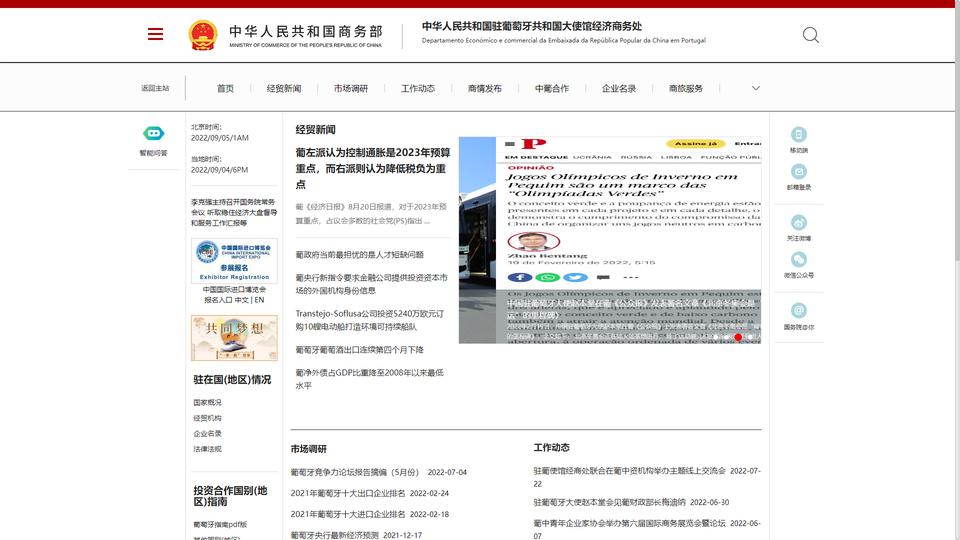This screenshot has height=540, width=960.
Task: Open 中葡合作 navigation tab
Action: coord(552,88)
